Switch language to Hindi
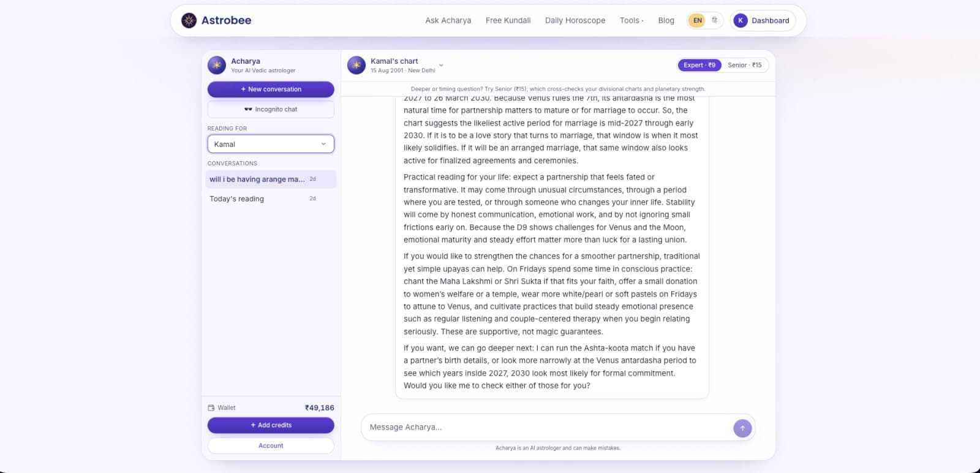This screenshot has width=980, height=473. coord(714,20)
